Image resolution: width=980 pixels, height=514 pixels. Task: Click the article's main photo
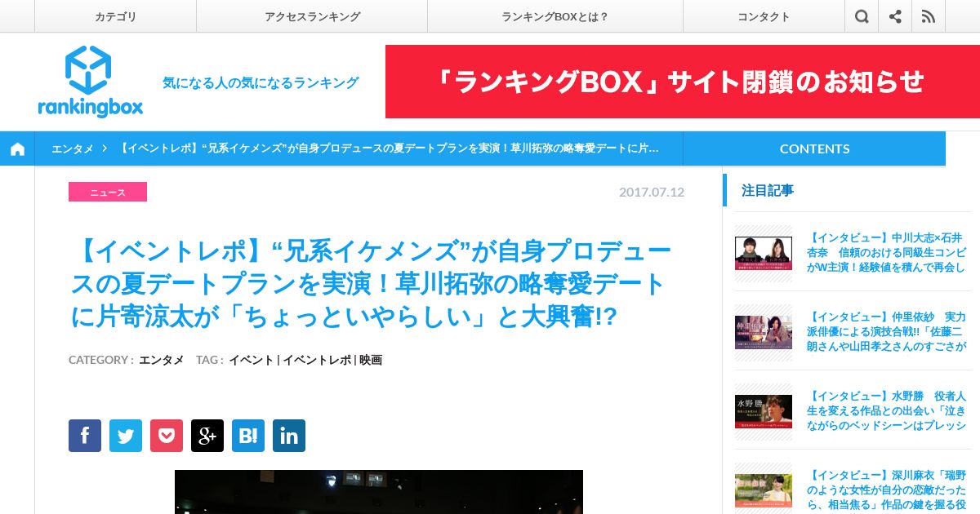[379, 492]
